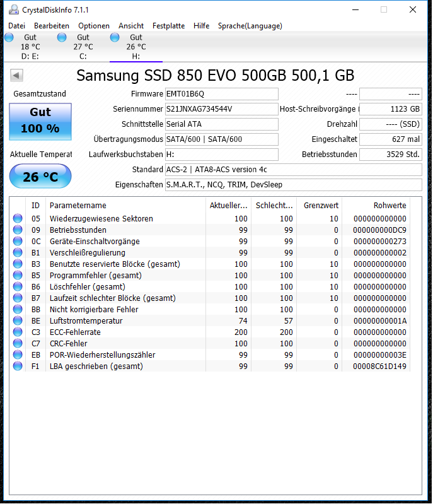The image size is (433, 504).
Task: Click the previous disk arrow button
Action: [16, 76]
